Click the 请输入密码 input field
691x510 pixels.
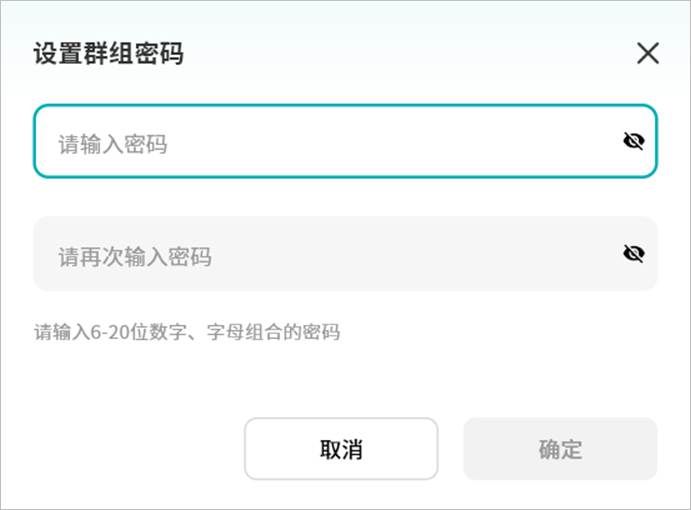click(x=320, y=142)
